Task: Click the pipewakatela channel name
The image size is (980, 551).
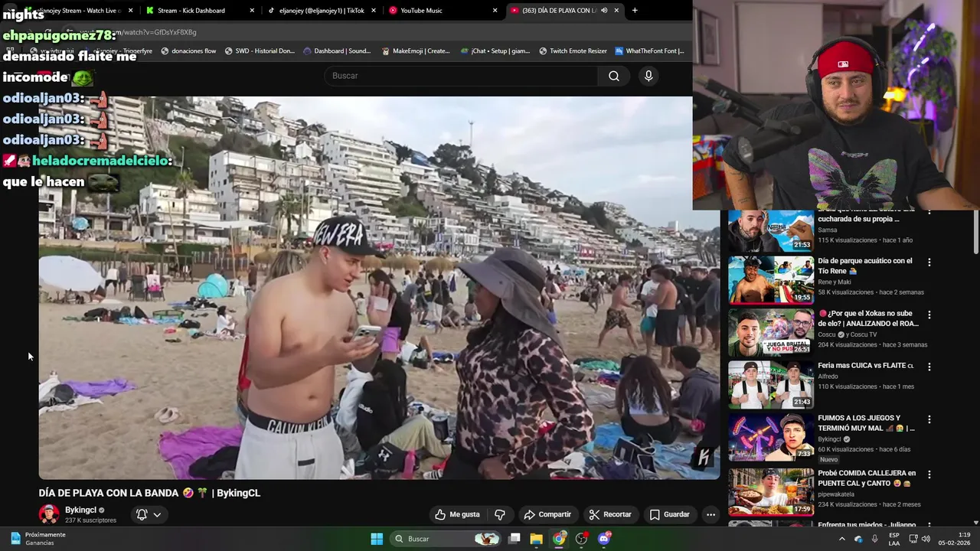Action: [838, 494]
